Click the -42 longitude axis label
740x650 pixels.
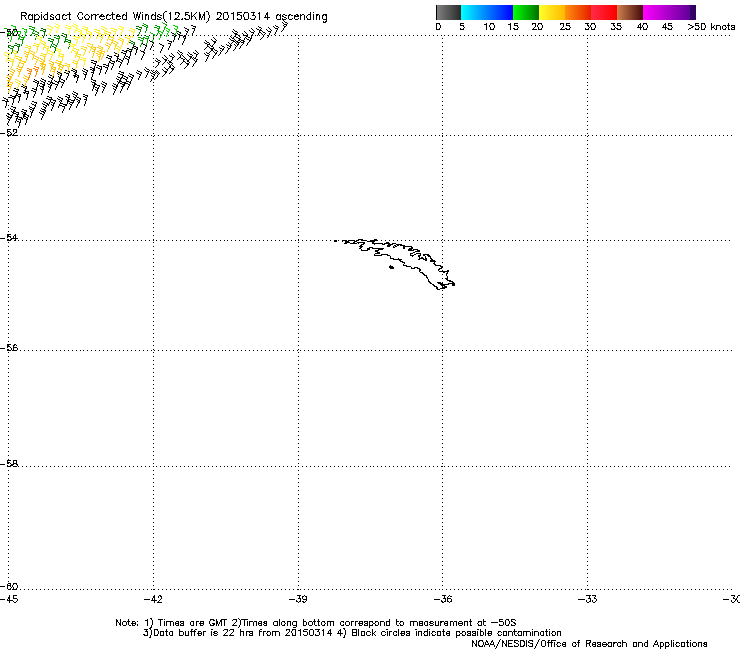pos(153,599)
